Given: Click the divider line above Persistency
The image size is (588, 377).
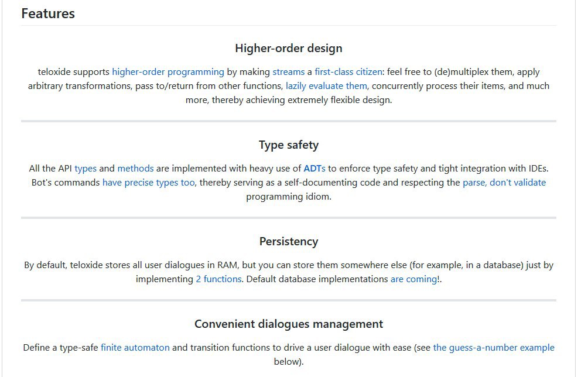Looking at the screenshot, I should coord(289,218).
